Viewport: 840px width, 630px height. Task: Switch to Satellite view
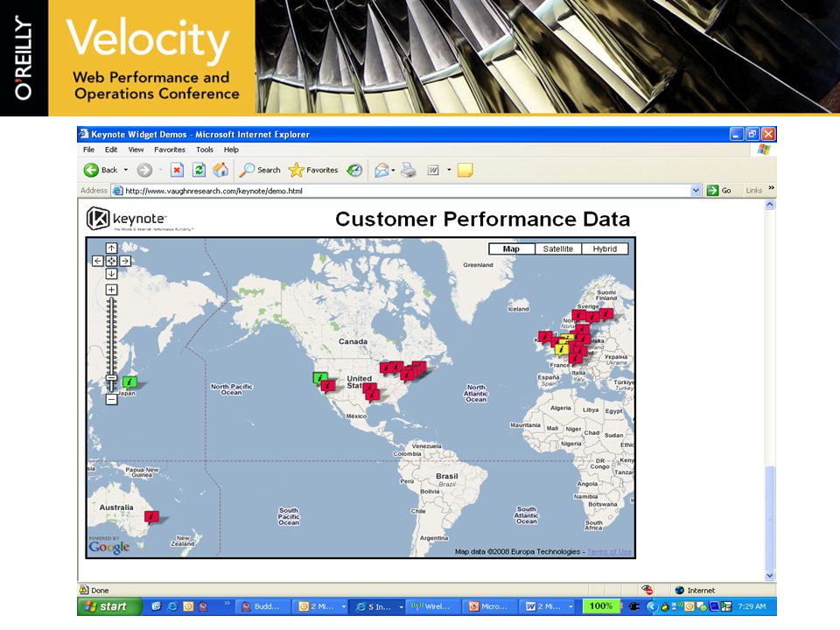(557, 249)
